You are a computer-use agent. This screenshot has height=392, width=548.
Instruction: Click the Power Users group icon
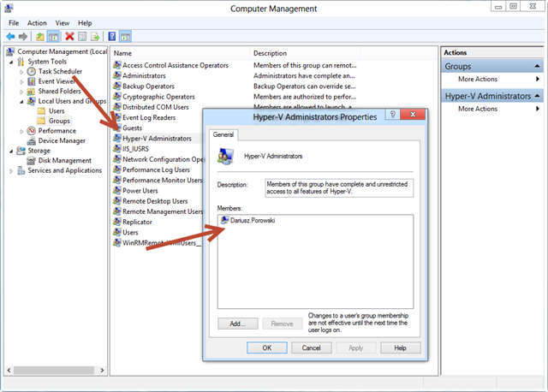(x=116, y=190)
